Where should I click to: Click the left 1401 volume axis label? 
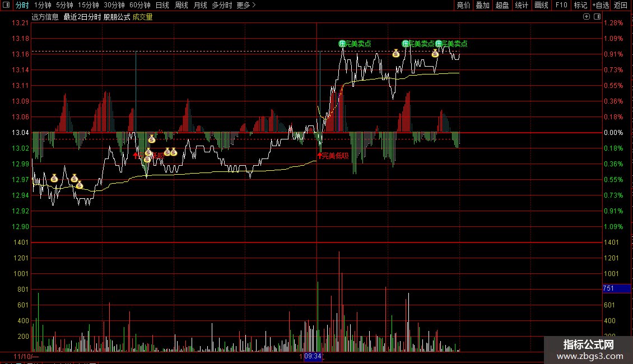pos(21,242)
